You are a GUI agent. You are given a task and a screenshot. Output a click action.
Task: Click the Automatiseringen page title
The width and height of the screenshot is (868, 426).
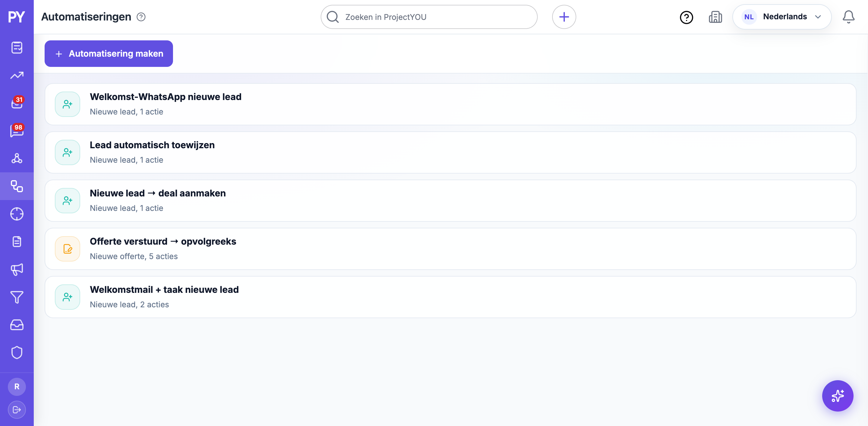pyautogui.click(x=86, y=17)
